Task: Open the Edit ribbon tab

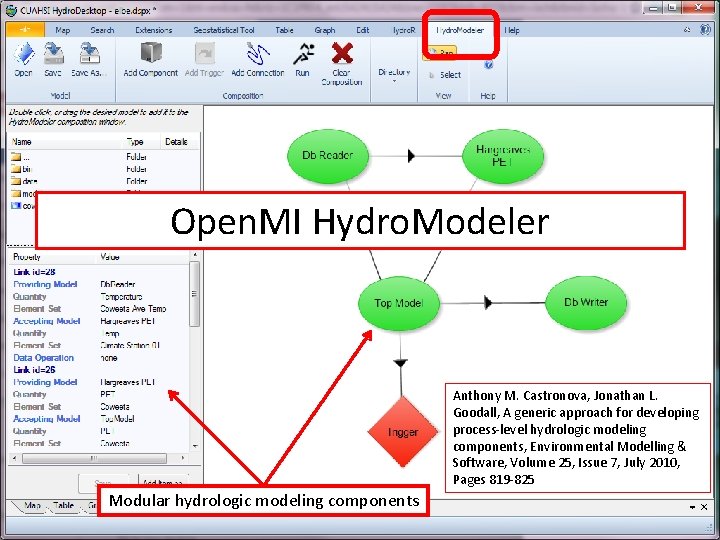Action: (x=363, y=30)
